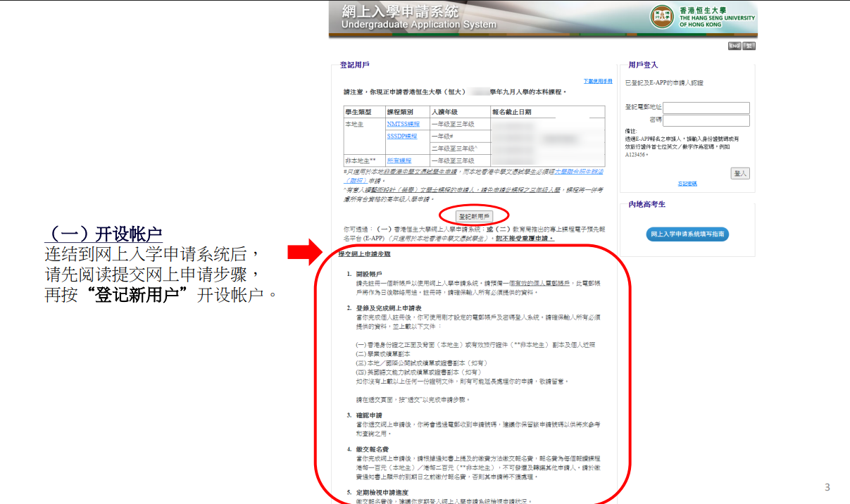Switch language with the ENG button
This screenshot has width=850, height=504.
pyautogui.click(x=734, y=46)
